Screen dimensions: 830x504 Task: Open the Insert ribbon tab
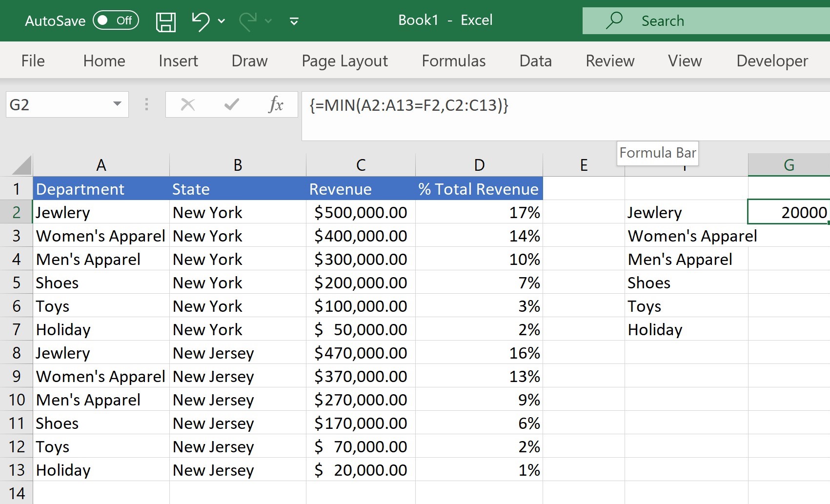pos(179,61)
